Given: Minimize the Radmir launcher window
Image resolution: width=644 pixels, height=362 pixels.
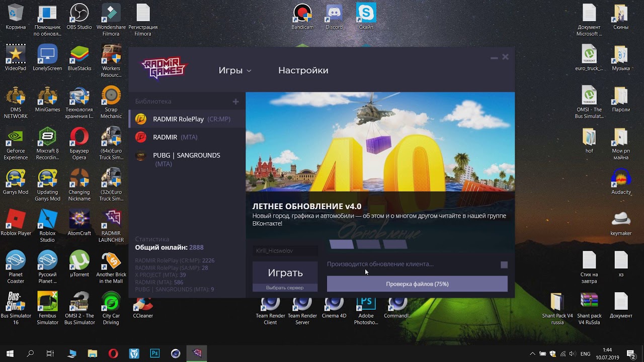Looking at the screenshot, I should (494, 58).
